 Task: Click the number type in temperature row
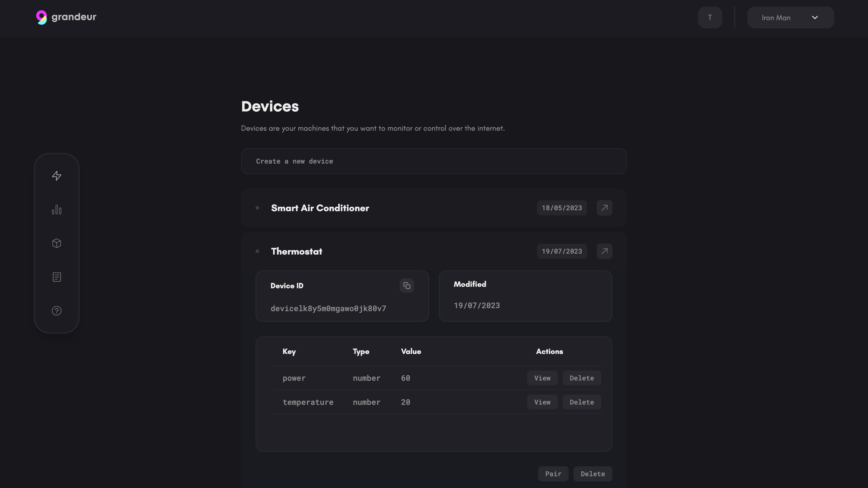pyautogui.click(x=366, y=402)
